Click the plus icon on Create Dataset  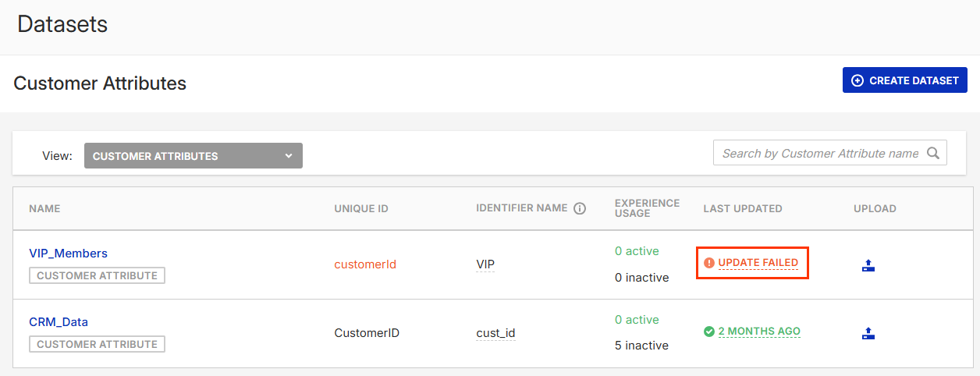[857, 80]
